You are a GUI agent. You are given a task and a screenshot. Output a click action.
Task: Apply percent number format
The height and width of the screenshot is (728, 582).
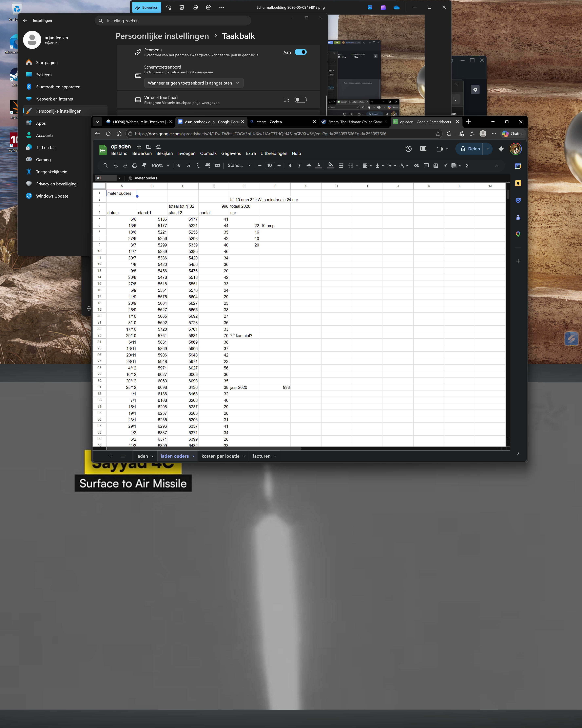pyautogui.click(x=188, y=165)
